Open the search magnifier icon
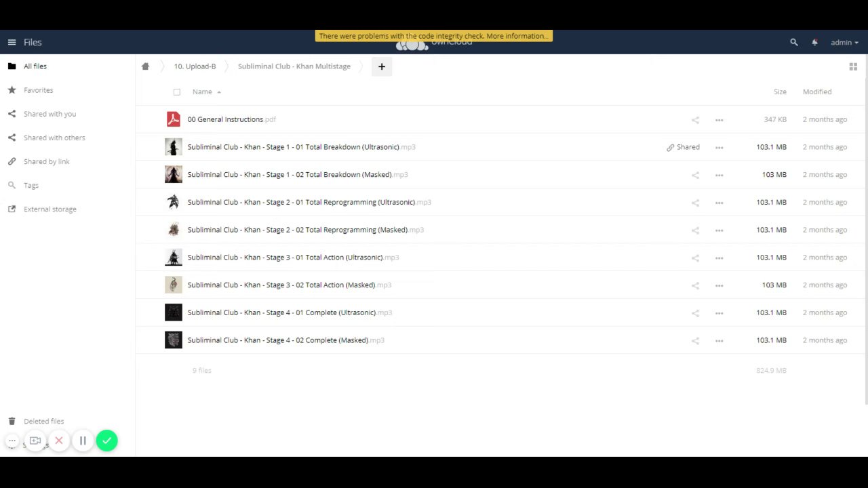This screenshot has width=868, height=488. point(794,42)
